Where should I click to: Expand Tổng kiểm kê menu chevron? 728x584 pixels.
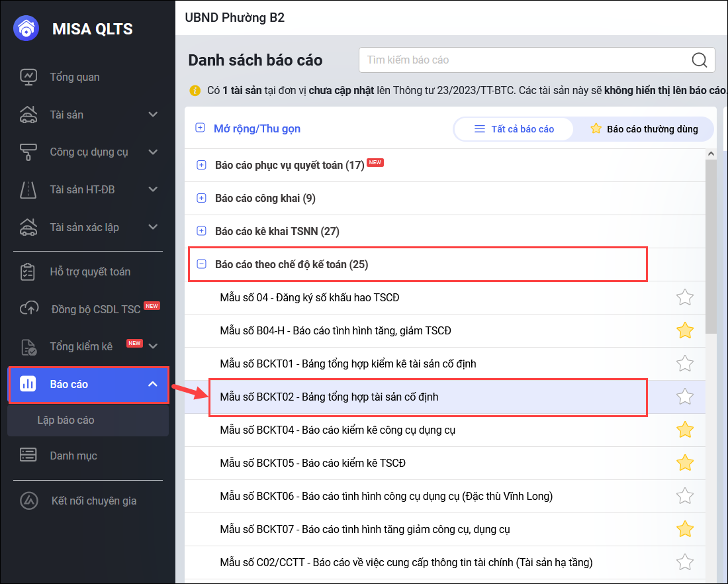pyautogui.click(x=153, y=346)
